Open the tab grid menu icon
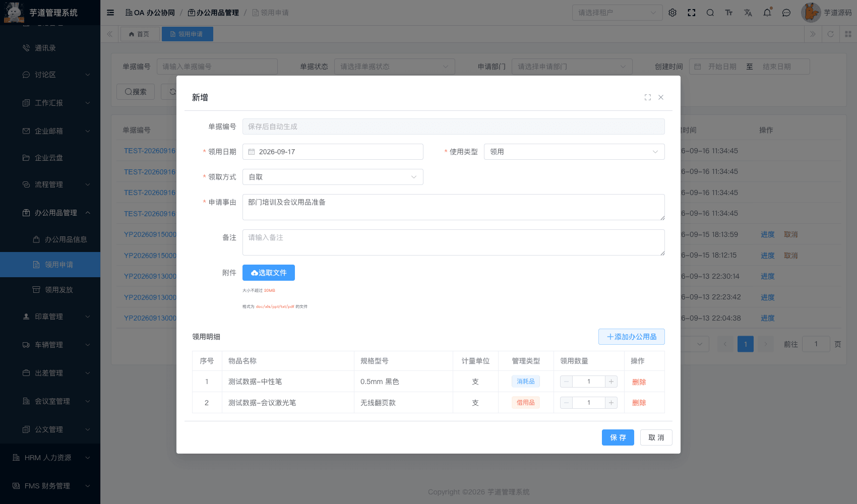This screenshot has height=504, width=857. 848,34
